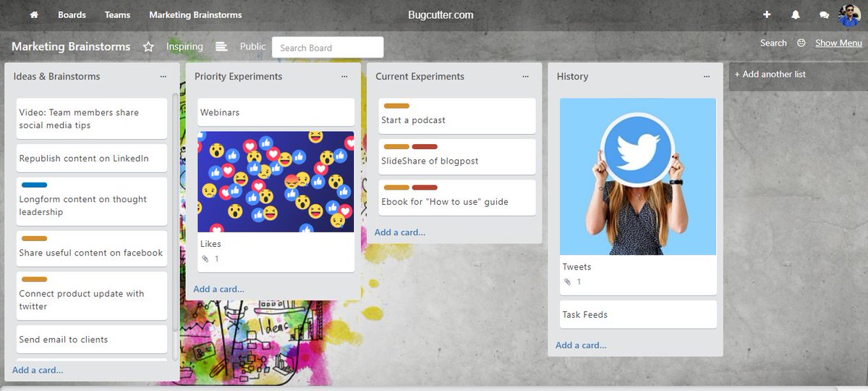The width and height of the screenshot is (868, 391).
Task: Star the Marketing Brainstorms board
Action: (148, 46)
